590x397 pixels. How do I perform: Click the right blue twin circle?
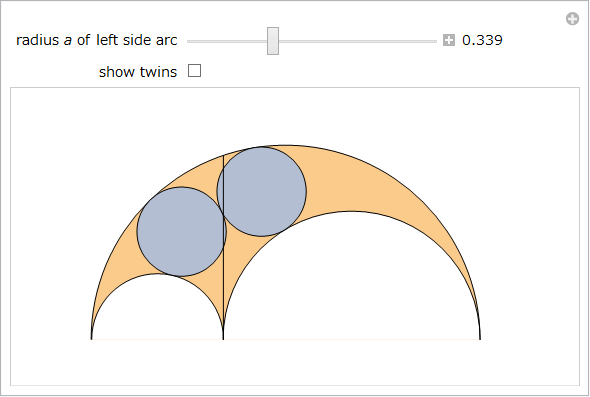(x=262, y=192)
